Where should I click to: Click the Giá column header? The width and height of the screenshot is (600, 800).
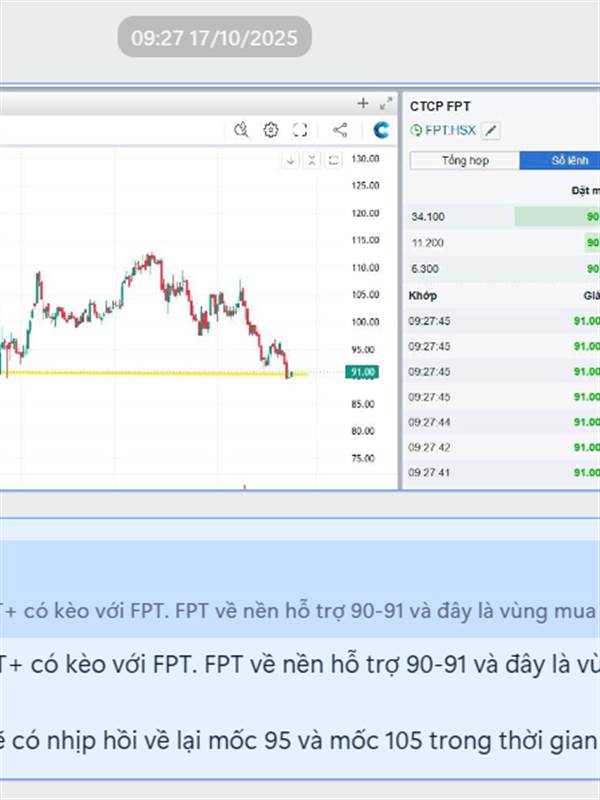click(x=591, y=295)
